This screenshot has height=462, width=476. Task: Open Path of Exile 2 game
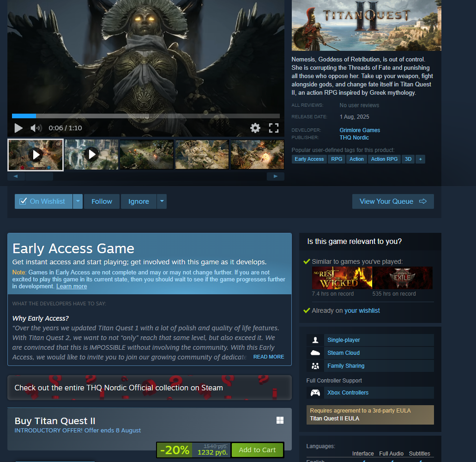click(x=403, y=278)
